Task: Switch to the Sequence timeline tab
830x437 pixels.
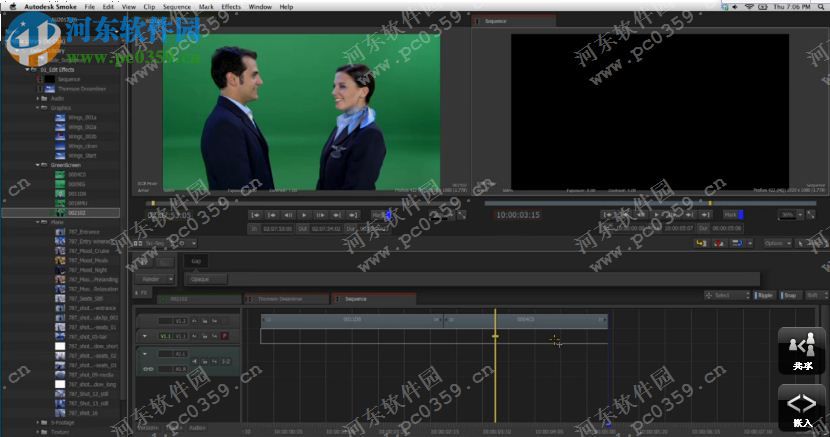Action: point(373,299)
